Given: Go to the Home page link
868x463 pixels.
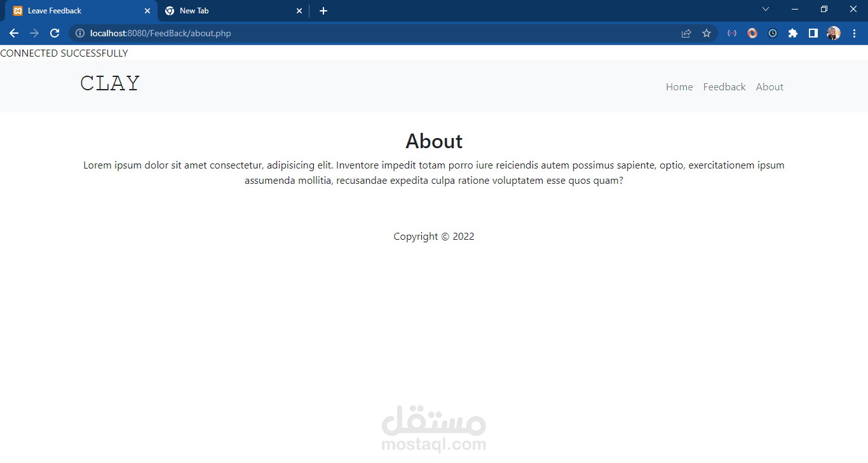Looking at the screenshot, I should point(679,87).
